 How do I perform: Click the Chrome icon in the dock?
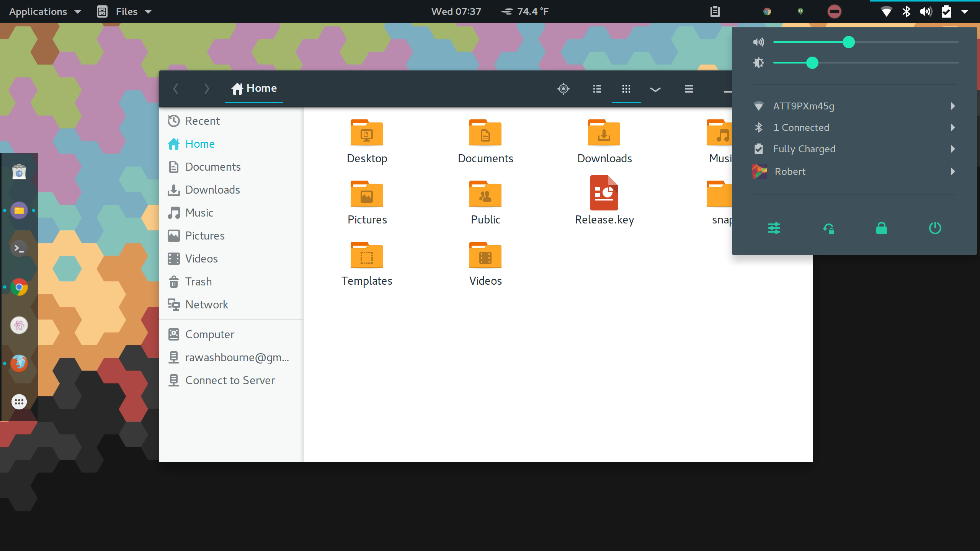19,287
